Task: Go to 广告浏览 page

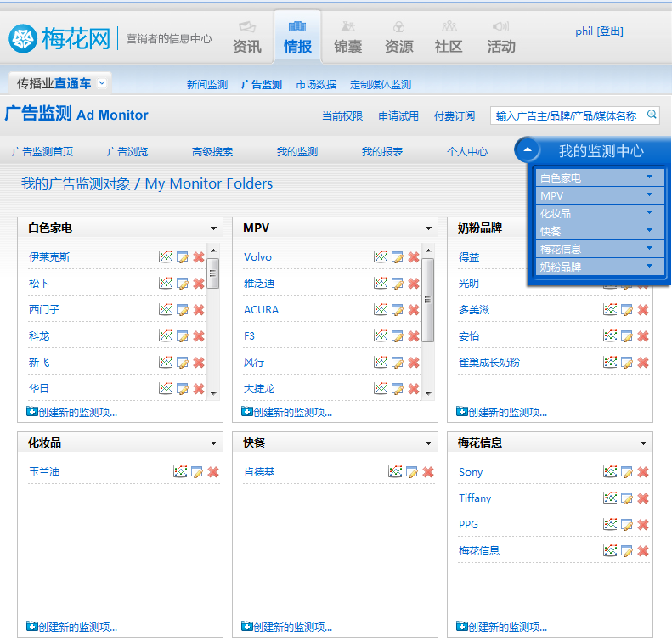Action: coord(127,152)
